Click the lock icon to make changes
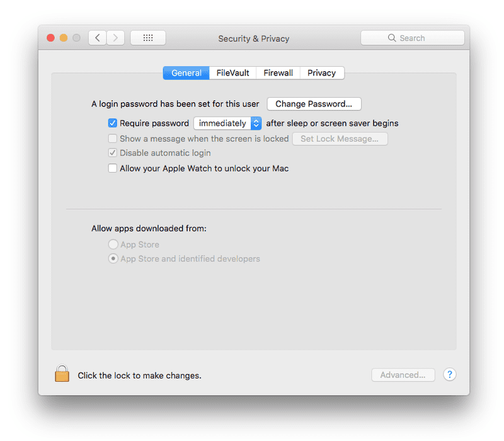Image resolution: width=504 pixels, height=441 pixels. (61, 373)
